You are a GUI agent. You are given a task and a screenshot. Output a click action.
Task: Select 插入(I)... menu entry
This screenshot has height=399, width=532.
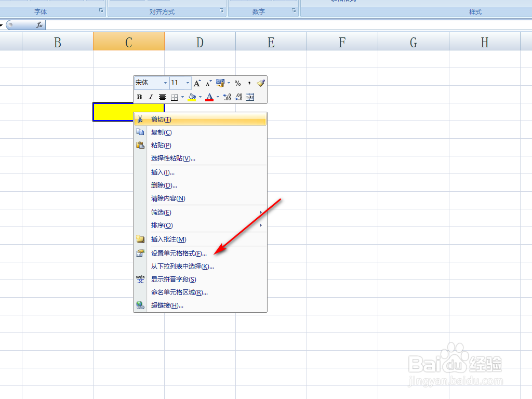200,172
